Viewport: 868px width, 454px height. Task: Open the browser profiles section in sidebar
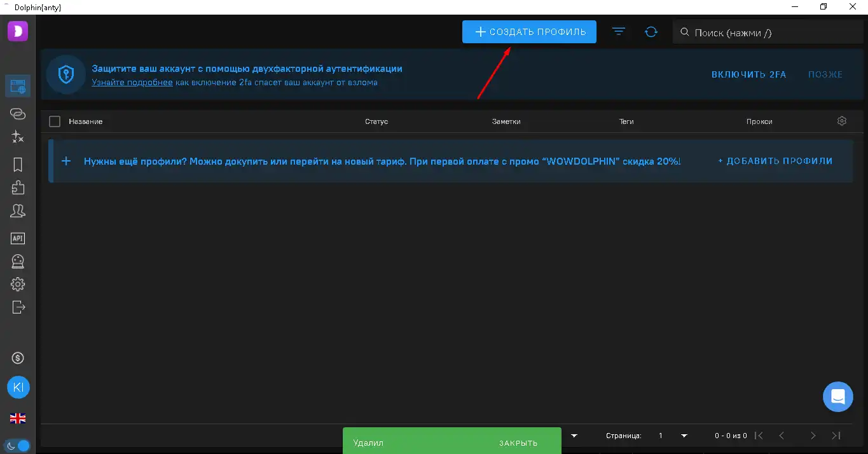click(18, 86)
